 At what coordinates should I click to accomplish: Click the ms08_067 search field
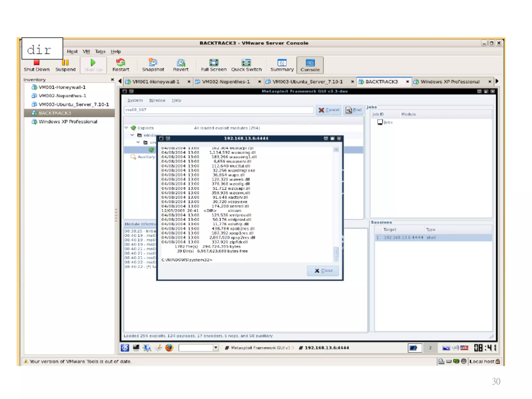219,110
